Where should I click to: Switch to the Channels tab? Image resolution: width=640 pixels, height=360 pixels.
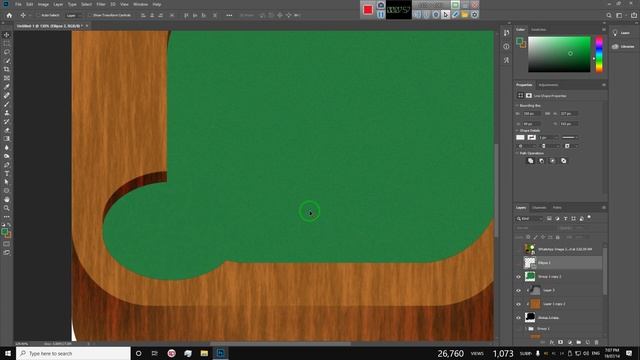(x=539, y=208)
